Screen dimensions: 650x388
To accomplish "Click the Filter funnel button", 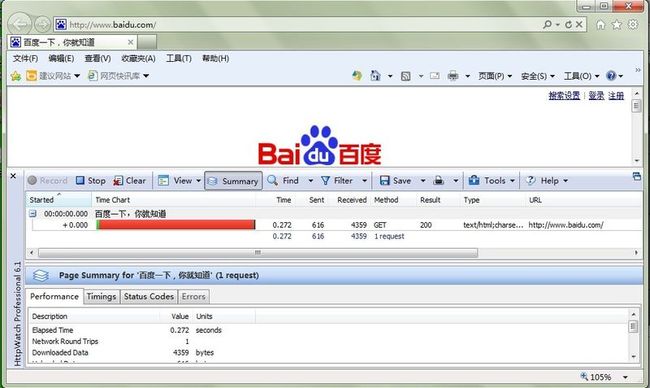I will click(337, 181).
